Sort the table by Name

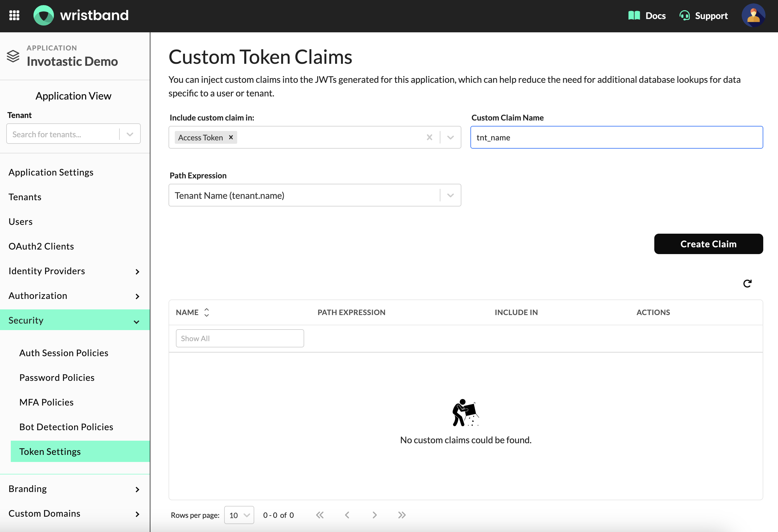(207, 312)
